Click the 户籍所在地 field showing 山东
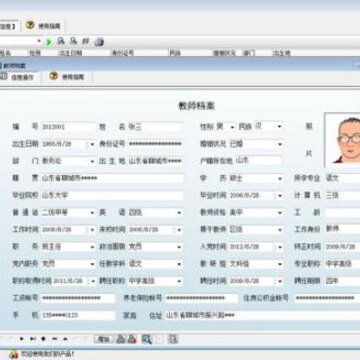This screenshot has width=360, height=360. point(259,161)
